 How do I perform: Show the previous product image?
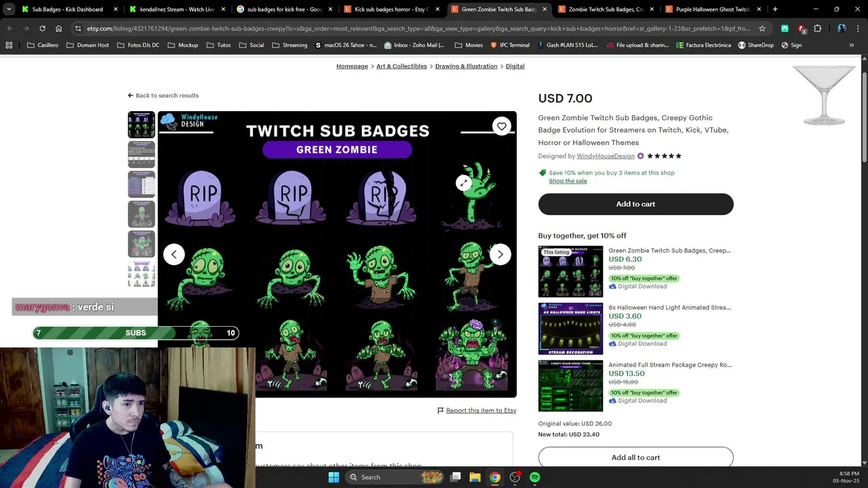coord(174,254)
